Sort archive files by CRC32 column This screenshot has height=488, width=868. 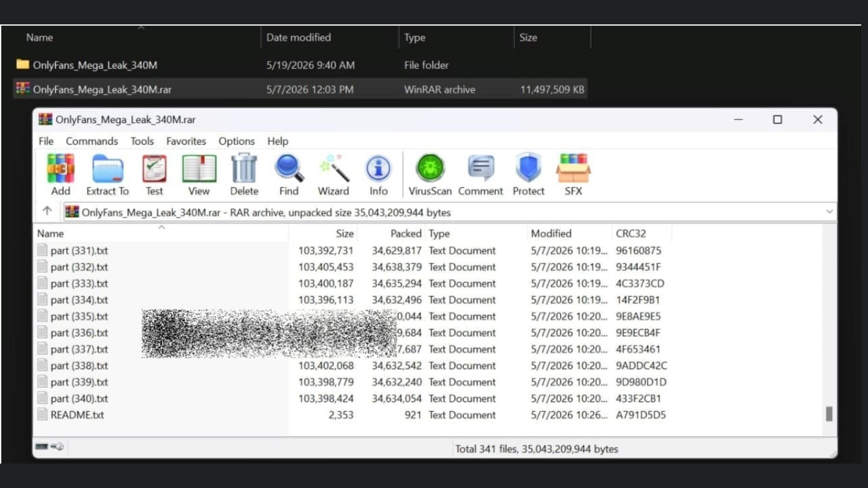(631, 233)
